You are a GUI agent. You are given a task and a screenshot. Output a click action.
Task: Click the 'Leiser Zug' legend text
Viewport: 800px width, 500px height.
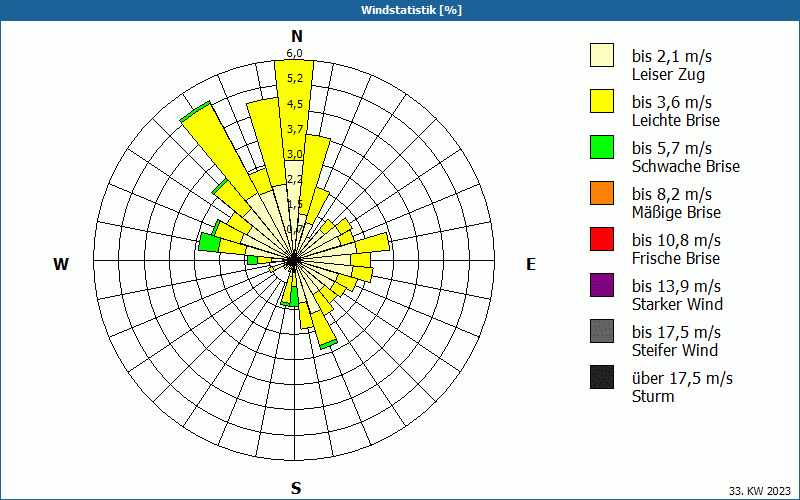point(668,74)
